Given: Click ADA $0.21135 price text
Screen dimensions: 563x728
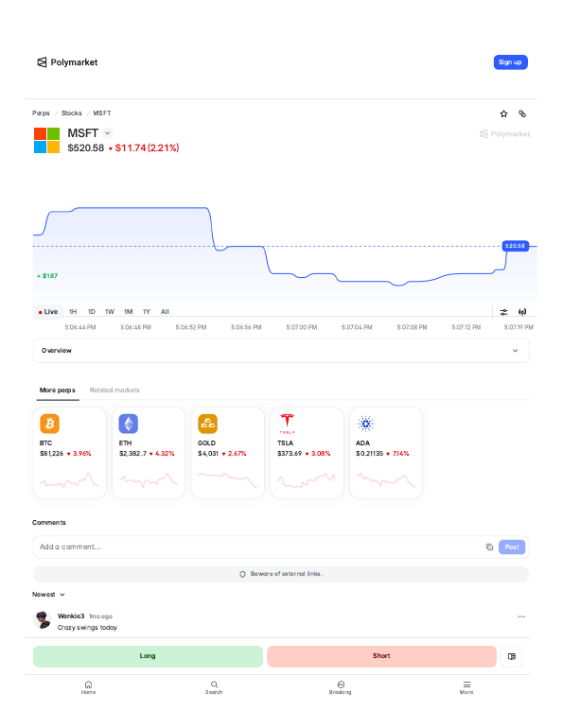Looking at the screenshot, I should (x=370, y=454).
